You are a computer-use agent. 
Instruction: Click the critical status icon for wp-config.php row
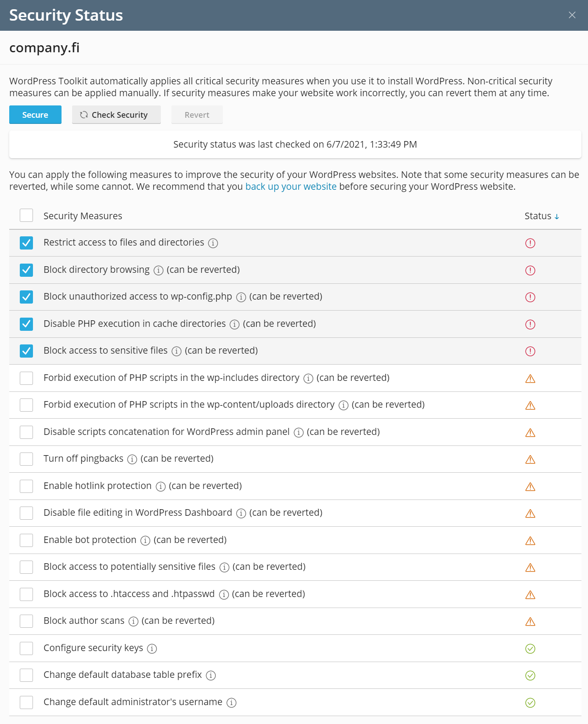530,297
